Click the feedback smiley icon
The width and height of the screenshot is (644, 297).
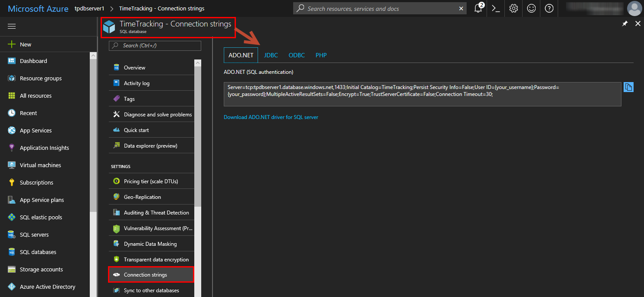pyautogui.click(x=531, y=8)
